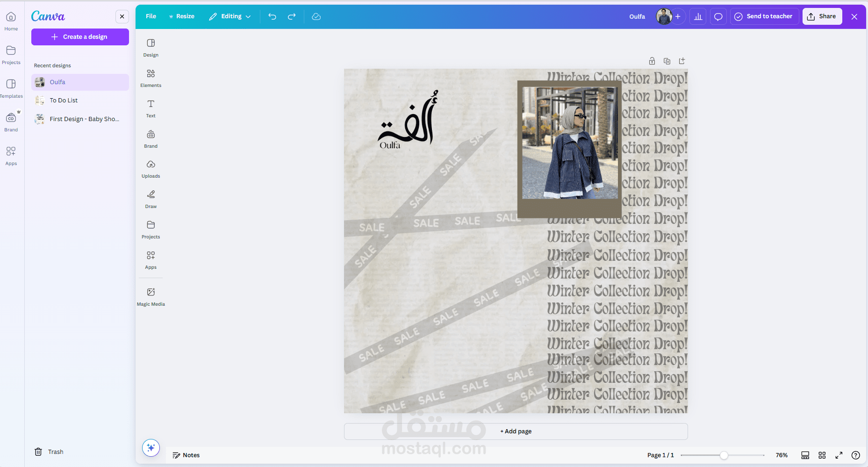
Task: Open Magic Media app
Action: (151, 297)
